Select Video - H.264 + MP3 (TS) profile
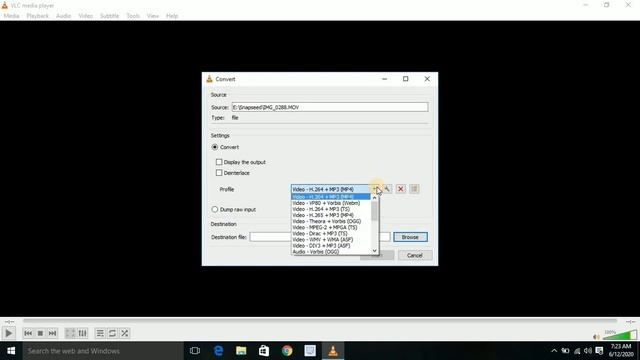Viewport: 640px width, 360px height. 331,209
